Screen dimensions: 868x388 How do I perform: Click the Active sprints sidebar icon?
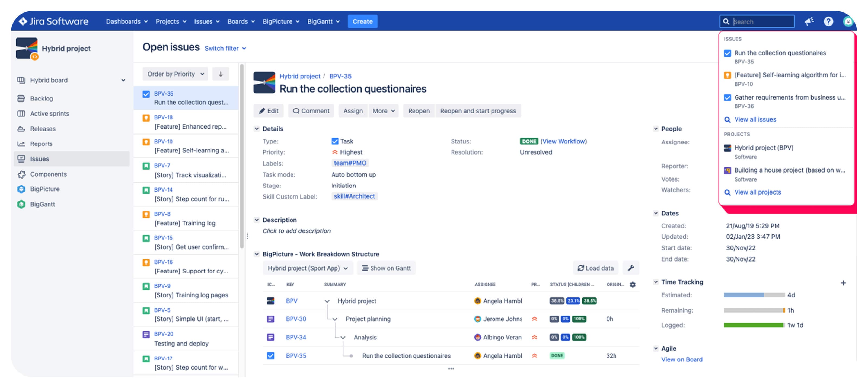21,114
